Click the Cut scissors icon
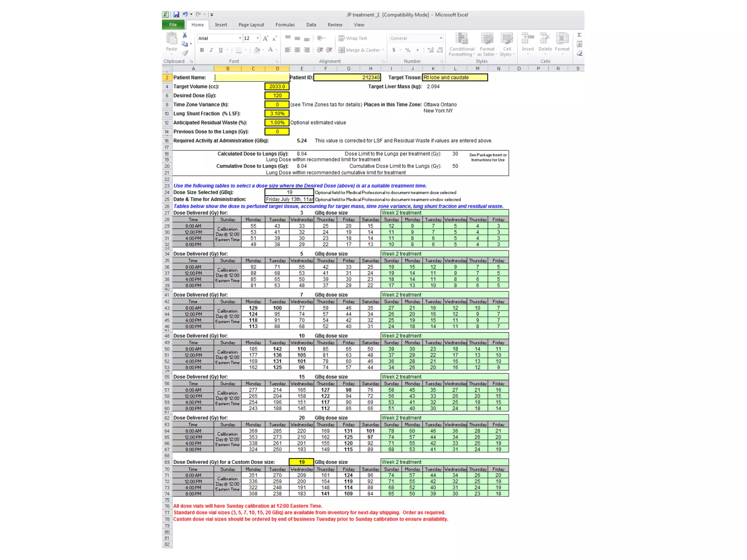The width and height of the screenshot is (747, 560). [185, 35]
